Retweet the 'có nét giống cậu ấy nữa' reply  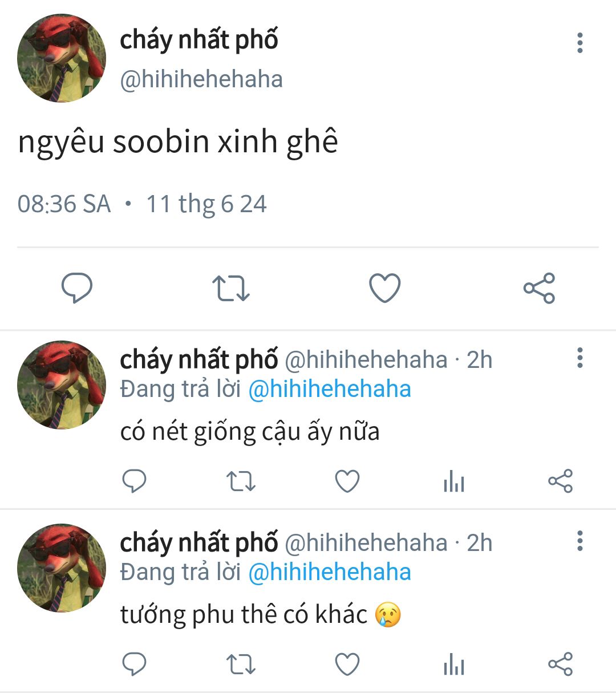click(x=241, y=481)
